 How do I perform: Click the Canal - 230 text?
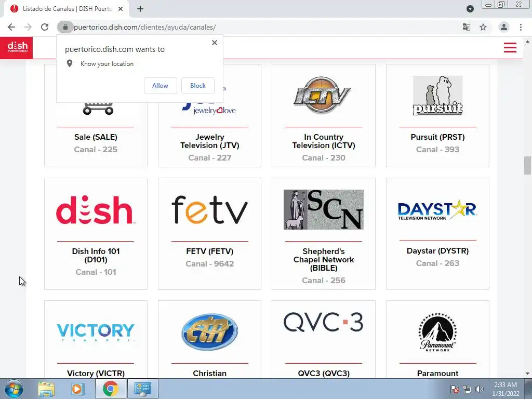coord(324,158)
